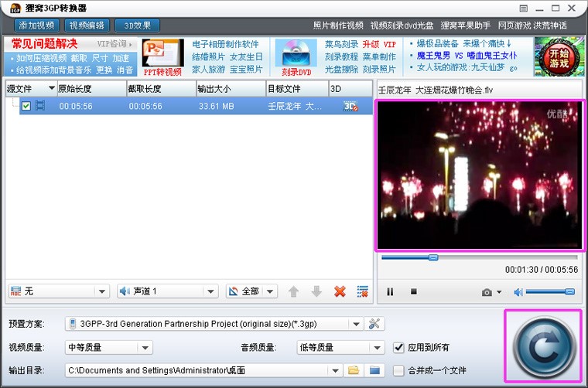The height and width of the screenshot is (388, 588).
Task: Enable 合并成一个文件 checkbox
Action: pos(399,370)
